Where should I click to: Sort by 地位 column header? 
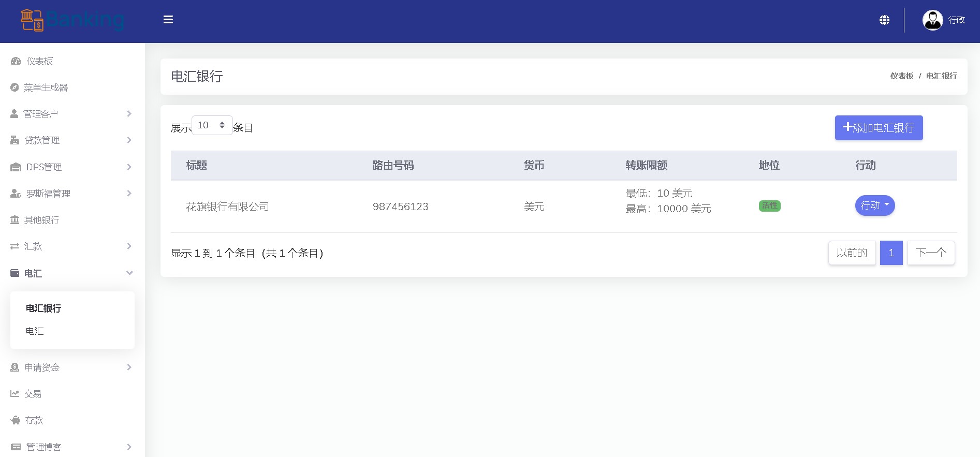click(769, 166)
